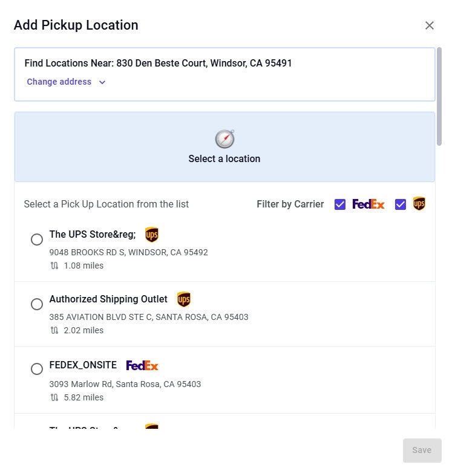Expand the Change address dropdown
Screen dimensions: 455x476
coord(59,82)
